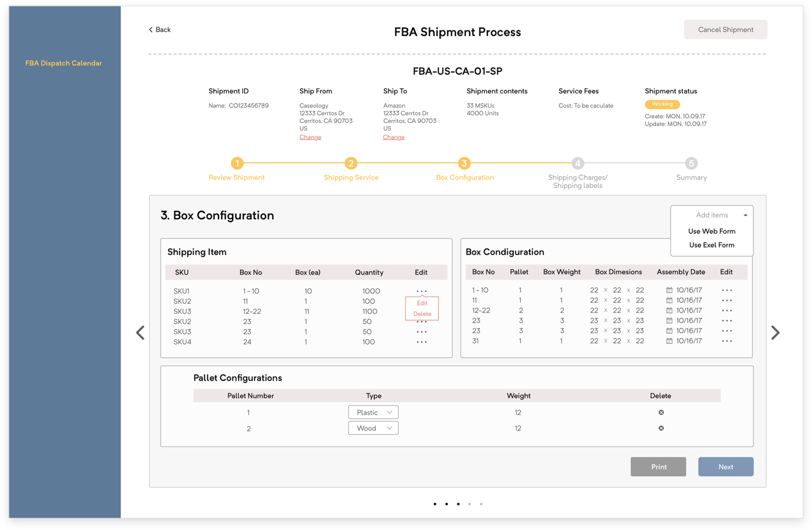Viewport: 812px width, 530px height.
Task: Open calendar for box 12-22 assembly date
Action: click(x=669, y=310)
